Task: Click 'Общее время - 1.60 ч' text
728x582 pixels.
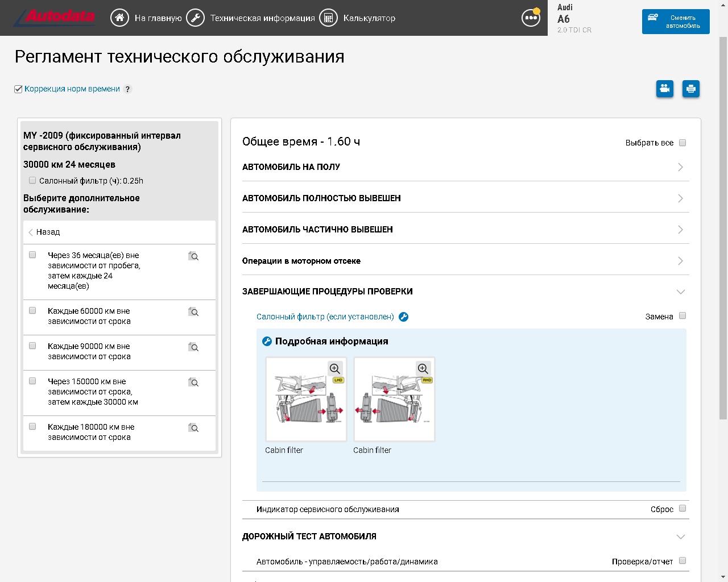Action: tap(301, 142)
